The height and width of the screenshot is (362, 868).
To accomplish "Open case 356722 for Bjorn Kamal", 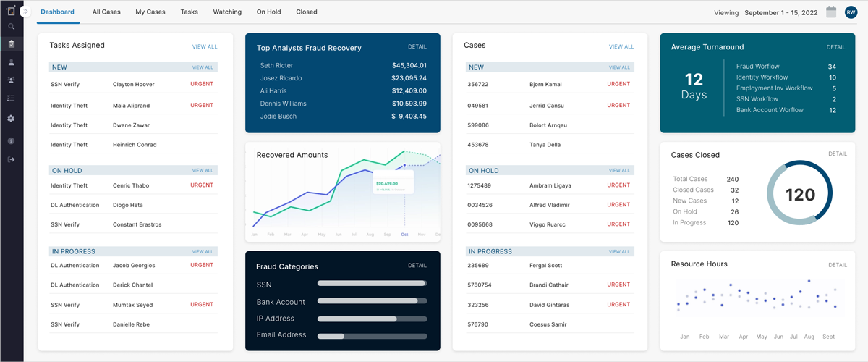I will pyautogui.click(x=478, y=84).
